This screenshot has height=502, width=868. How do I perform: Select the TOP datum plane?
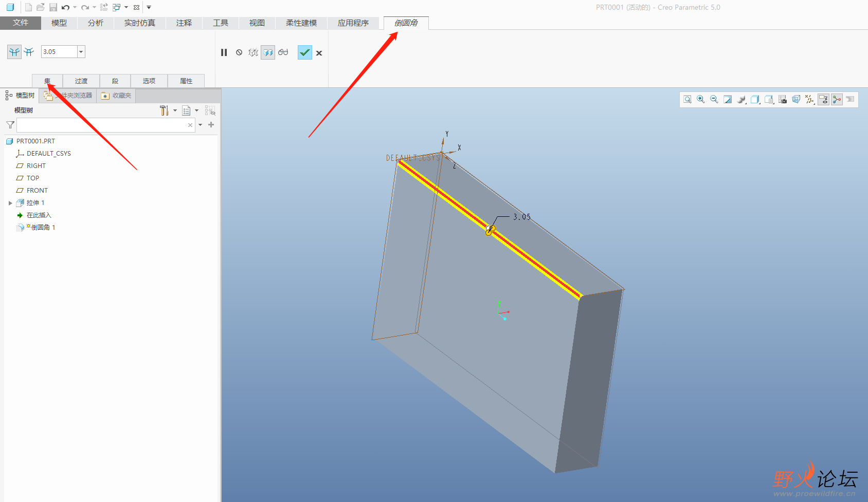pos(33,178)
